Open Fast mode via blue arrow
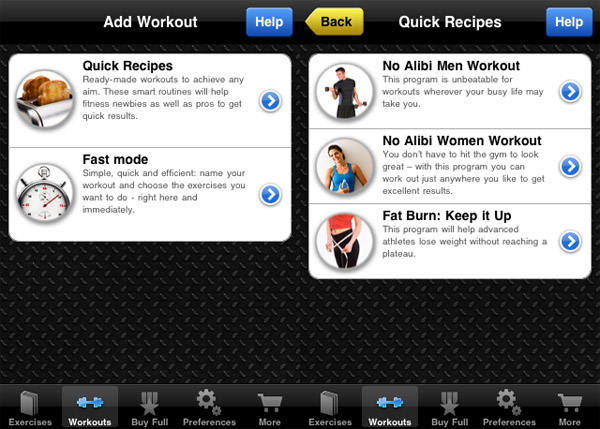This screenshot has height=429, width=600. 271,194
